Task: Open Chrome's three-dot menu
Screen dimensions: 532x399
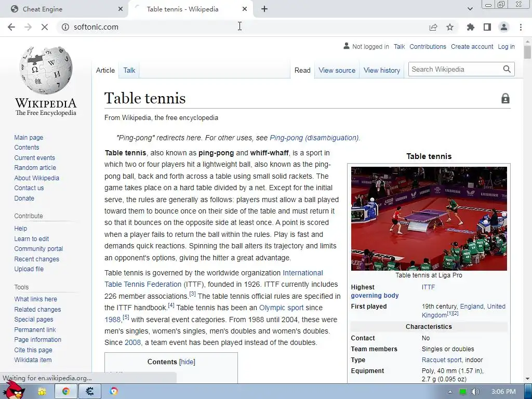Action: click(521, 27)
